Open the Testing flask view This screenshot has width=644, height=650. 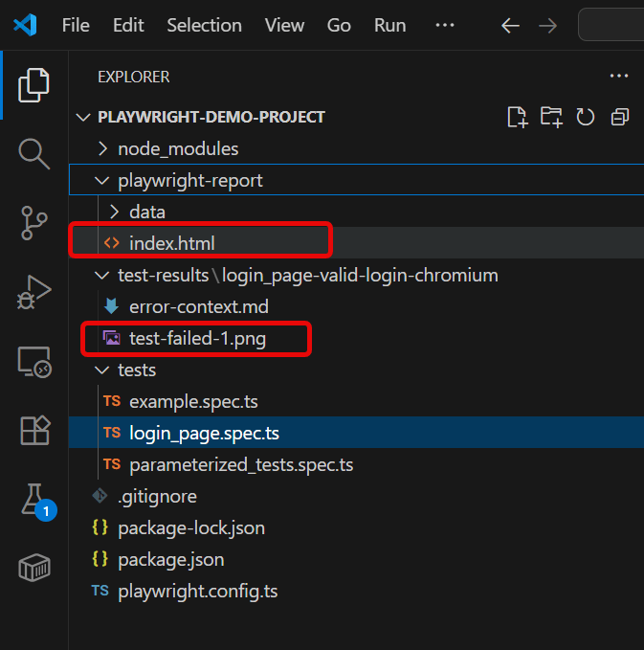click(x=33, y=500)
